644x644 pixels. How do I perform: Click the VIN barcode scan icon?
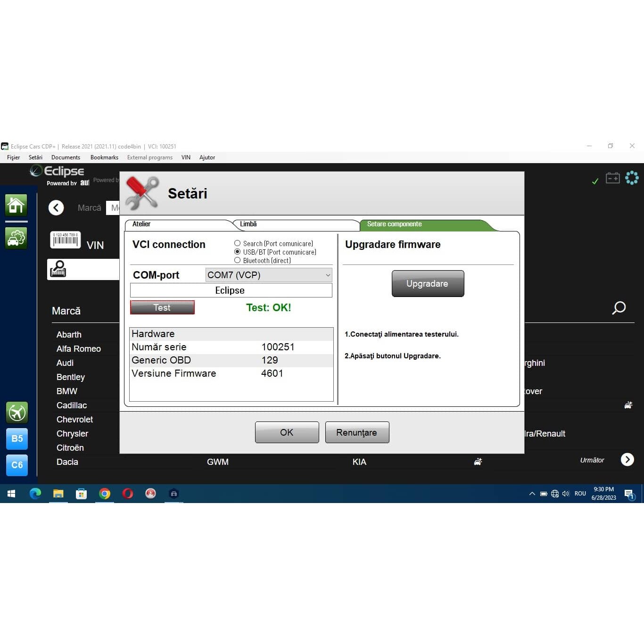click(65, 240)
